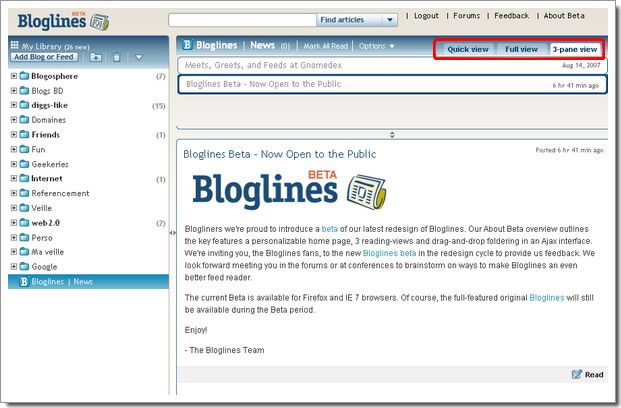Click the Geekeries folder icon
Screen dimensions: 621x408
[x=24, y=164]
